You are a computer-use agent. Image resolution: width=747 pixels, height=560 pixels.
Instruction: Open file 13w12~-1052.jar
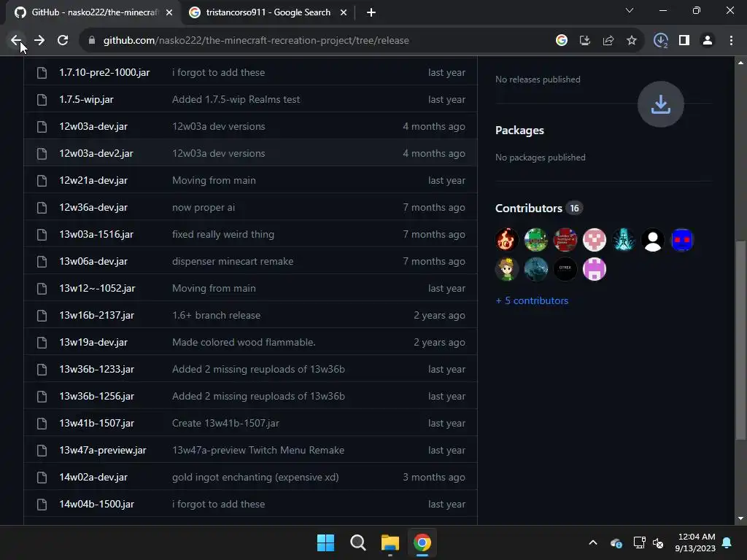(97, 289)
